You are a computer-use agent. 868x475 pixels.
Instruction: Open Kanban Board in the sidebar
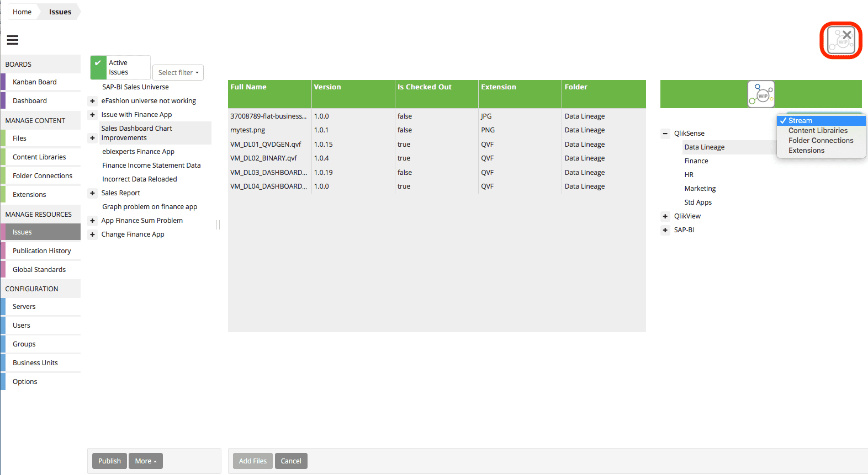(35, 82)
